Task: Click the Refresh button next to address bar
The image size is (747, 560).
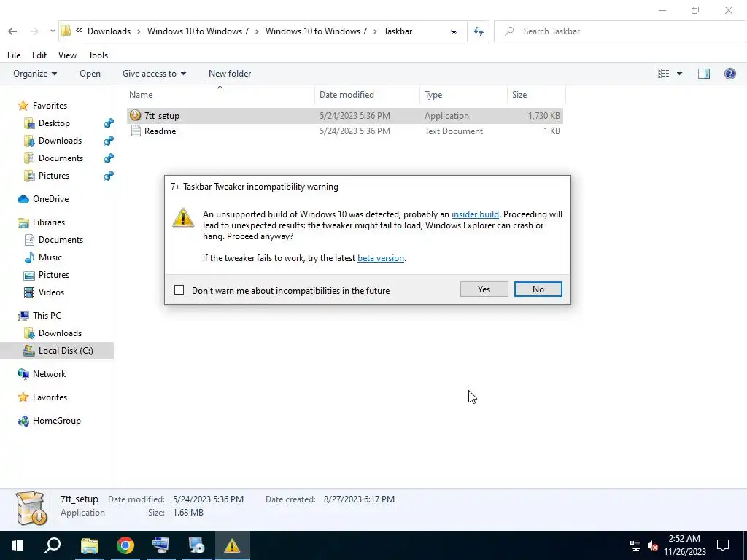Action: click(x=479, y=31)
